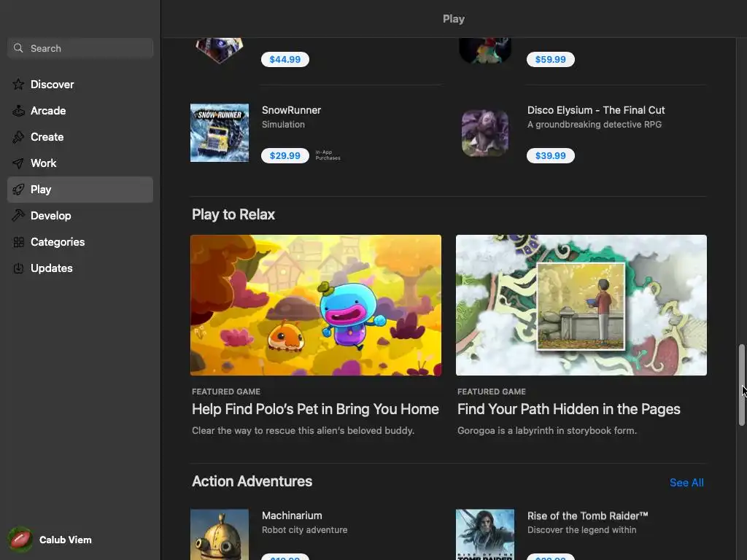747x560 pixels.
Task: Show the Updates section
Action: point(80,268)
